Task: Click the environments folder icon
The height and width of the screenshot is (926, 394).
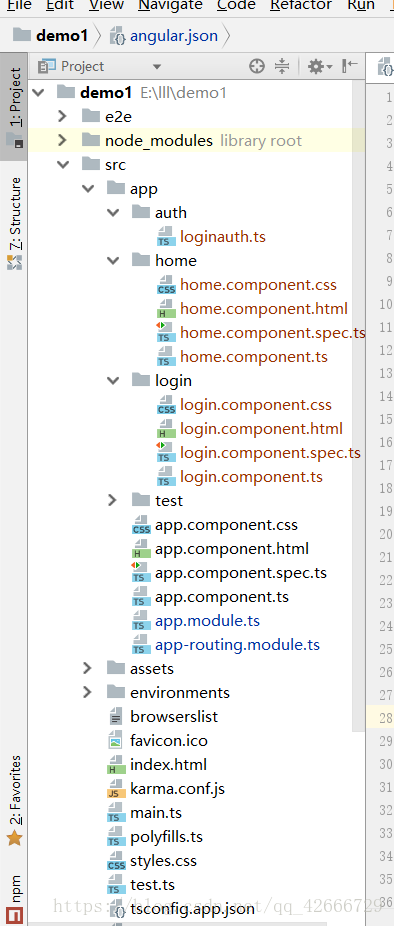Action: [x=116, y=692]
